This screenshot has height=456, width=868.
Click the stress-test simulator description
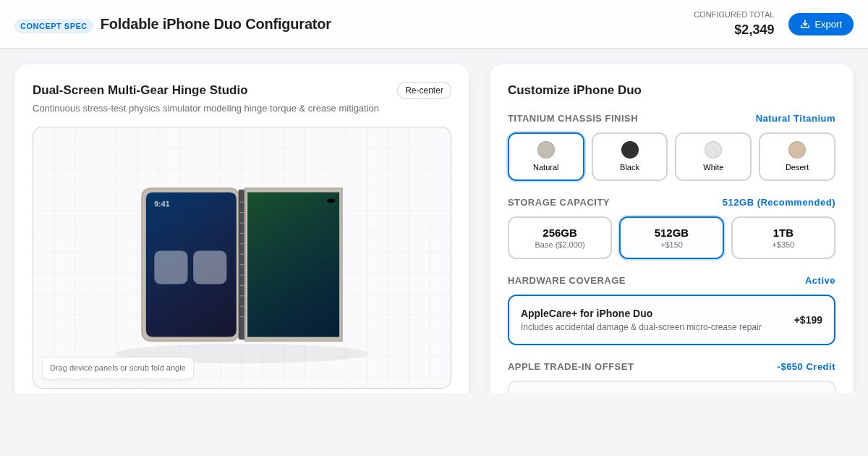point(205,109)
